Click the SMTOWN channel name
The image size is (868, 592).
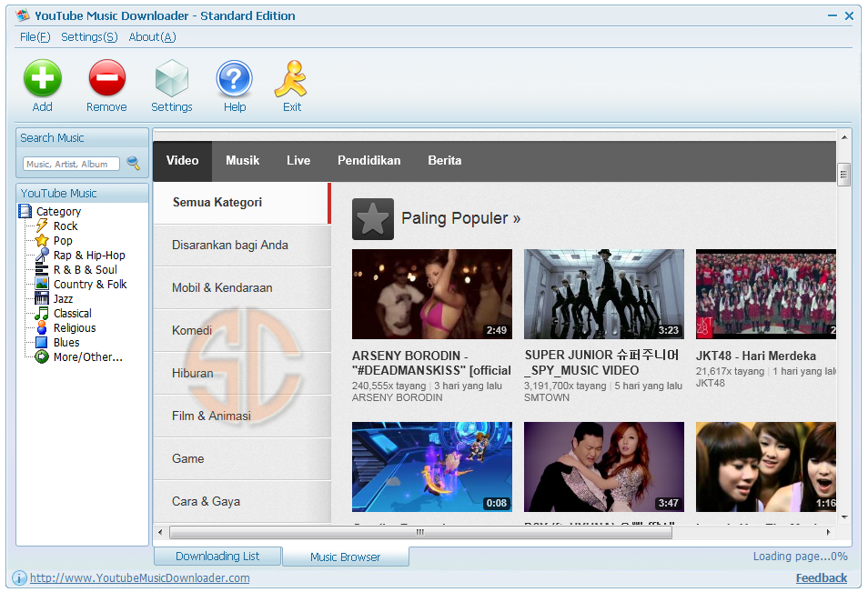[547, 397]
